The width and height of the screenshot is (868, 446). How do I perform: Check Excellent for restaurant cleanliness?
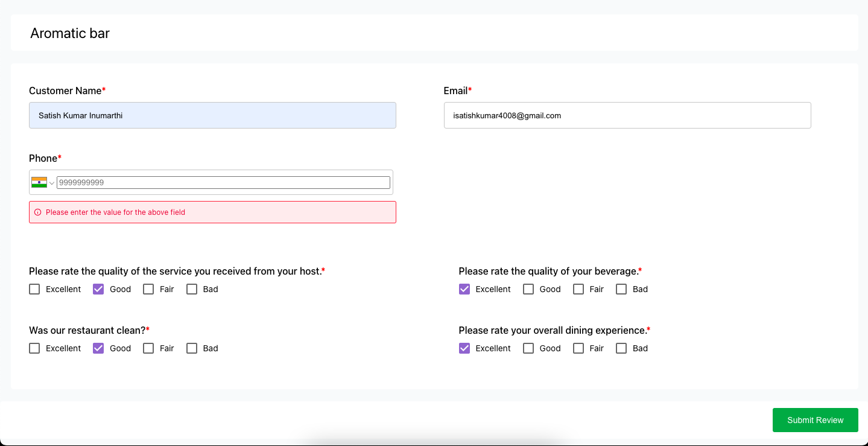point(34,348)
